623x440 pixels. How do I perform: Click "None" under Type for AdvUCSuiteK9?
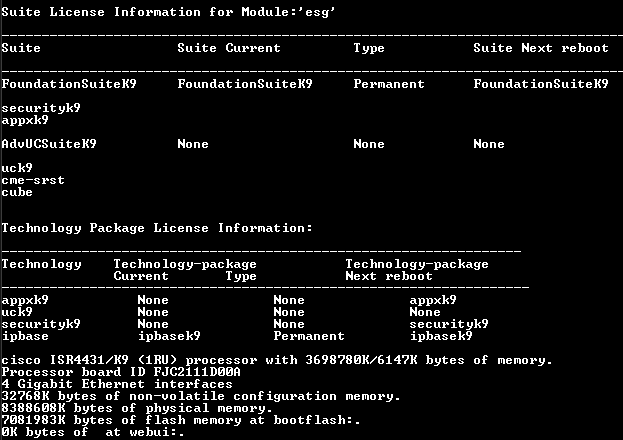click(x=369, y=144)
